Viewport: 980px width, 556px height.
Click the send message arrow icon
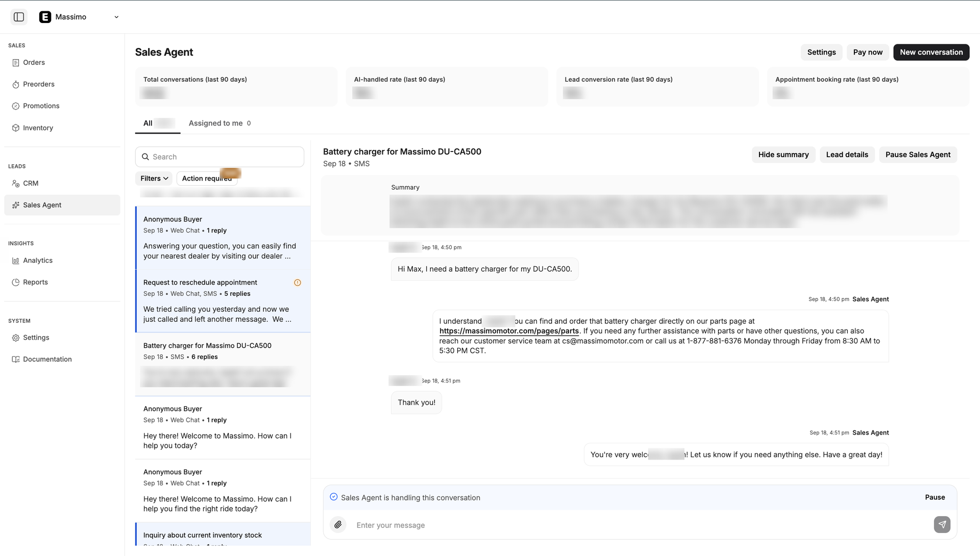[x=942, y=524]
